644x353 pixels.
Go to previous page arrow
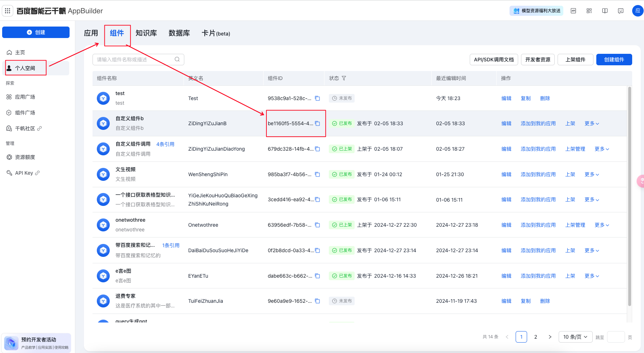pyautogui.click(x=507, y=337)
